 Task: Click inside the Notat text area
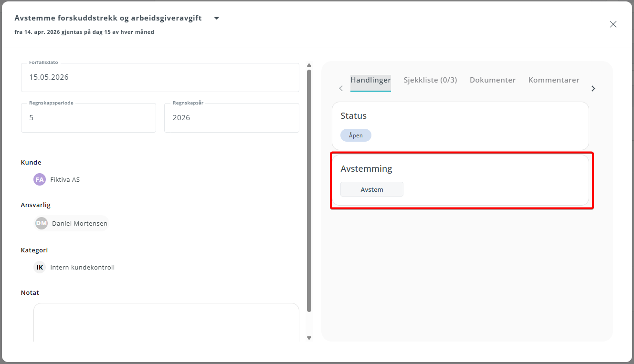(166, 322)
